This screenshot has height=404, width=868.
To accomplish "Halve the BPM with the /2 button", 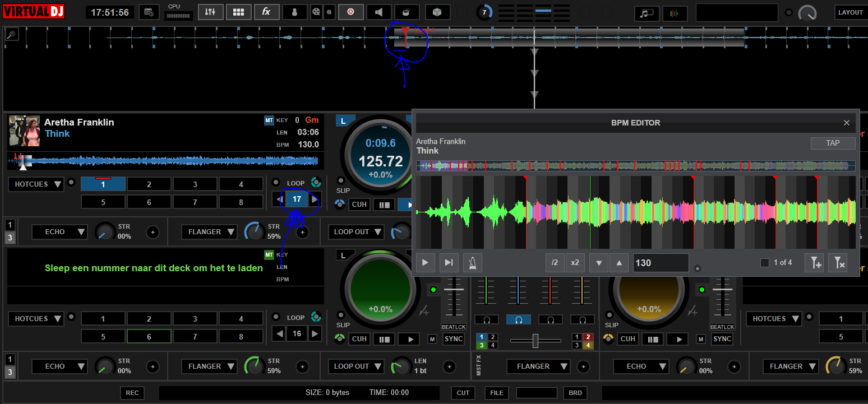I will (555, 262).
